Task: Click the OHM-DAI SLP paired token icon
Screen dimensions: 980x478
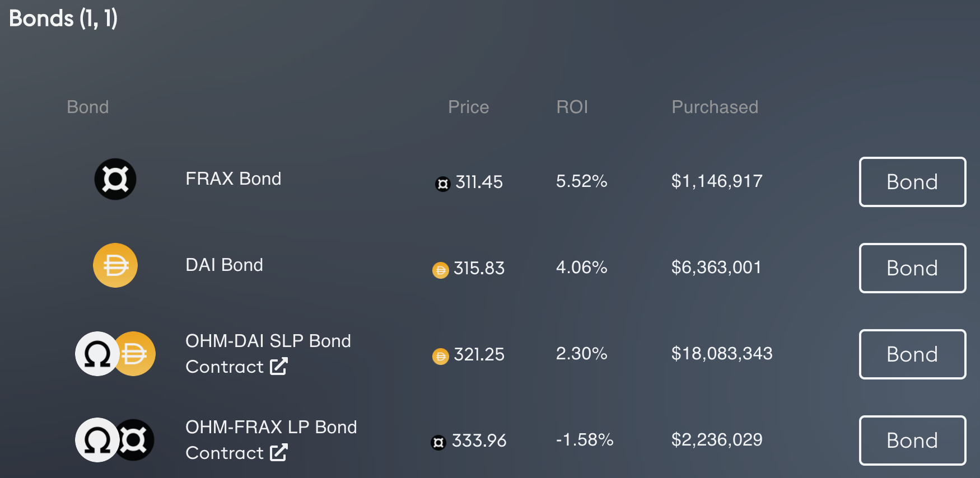Action: (115, 354)
